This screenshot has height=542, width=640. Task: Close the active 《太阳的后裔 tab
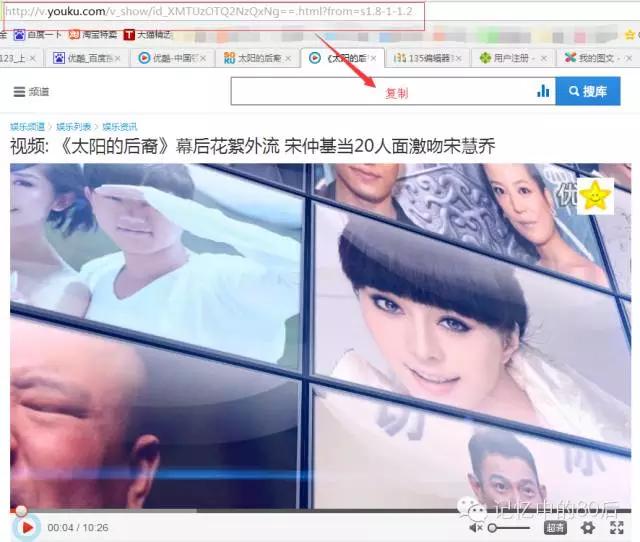point(373,59)
